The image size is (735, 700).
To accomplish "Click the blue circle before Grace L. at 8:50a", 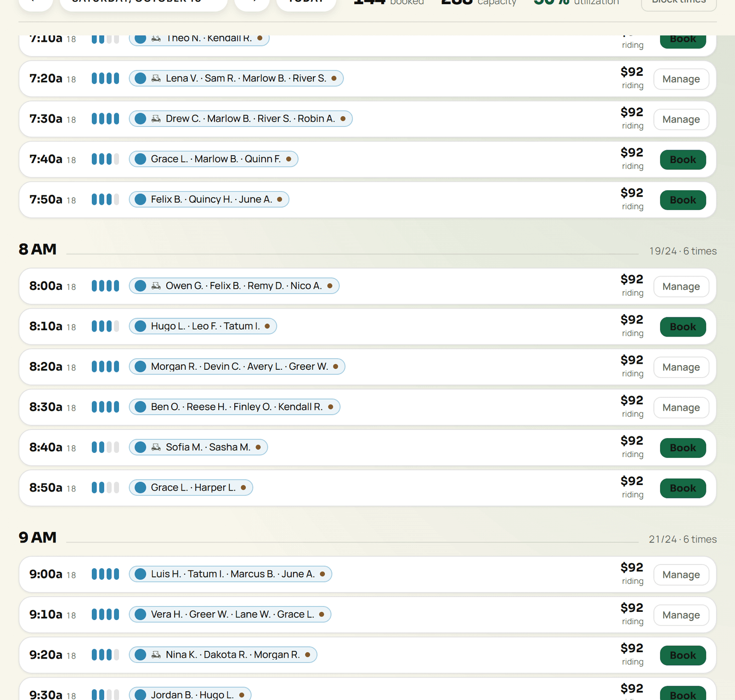I will [141, 487].
